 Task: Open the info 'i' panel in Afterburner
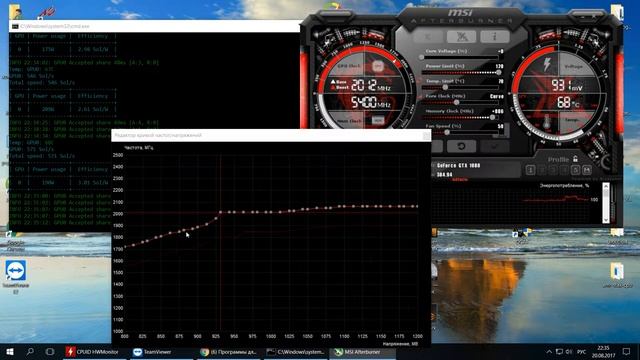[x=494, y=37]
